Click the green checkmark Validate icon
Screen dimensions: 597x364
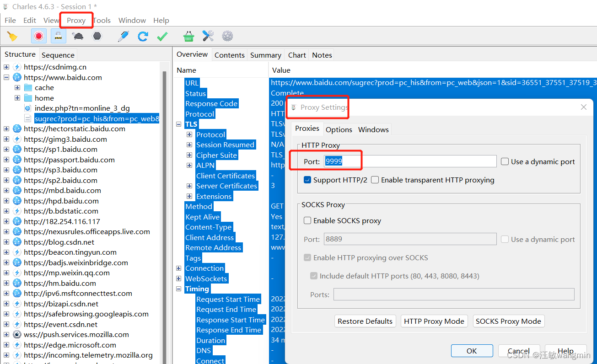point(162,36)
